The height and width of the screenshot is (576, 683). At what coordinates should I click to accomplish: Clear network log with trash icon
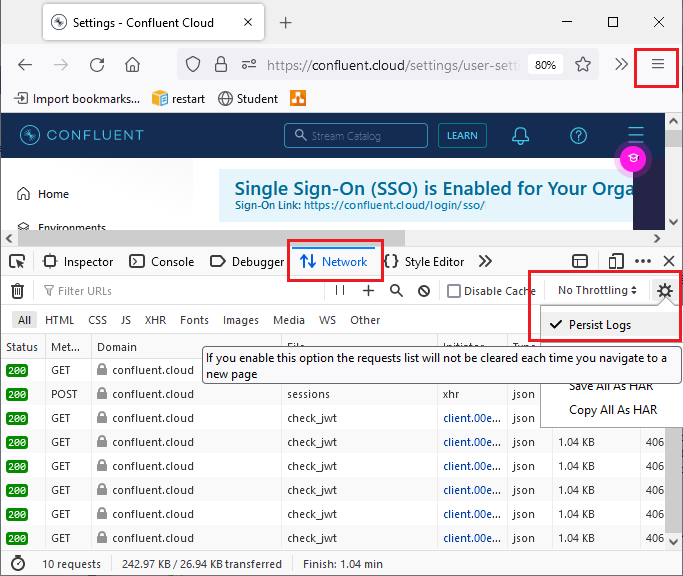coord(17,291)
